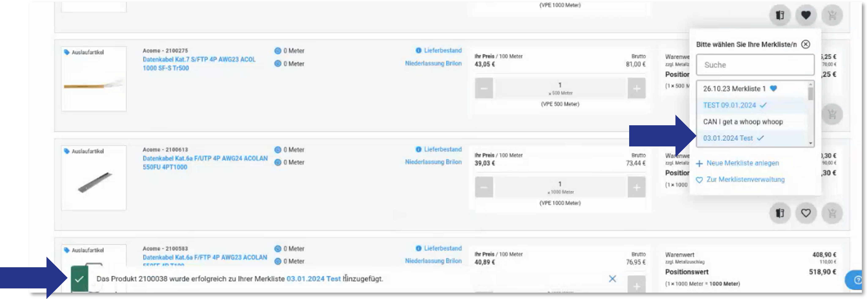Click the cart icon in top row
Viewport: 868px width, 299px height.
pos(832,15)
